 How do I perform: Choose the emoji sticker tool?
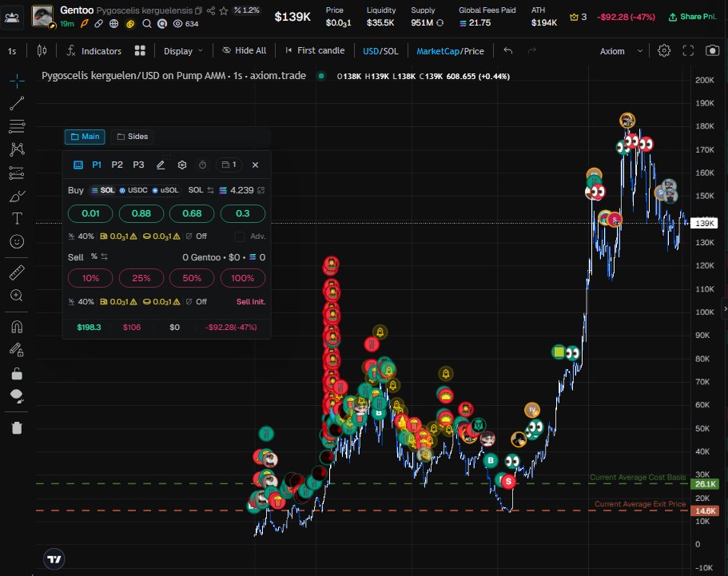pyautogui.click(x=17, y=241)
